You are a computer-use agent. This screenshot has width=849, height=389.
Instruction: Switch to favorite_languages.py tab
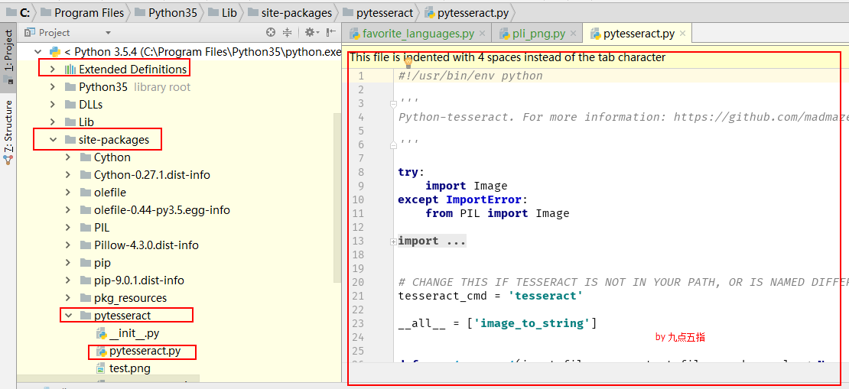[417, 34]
